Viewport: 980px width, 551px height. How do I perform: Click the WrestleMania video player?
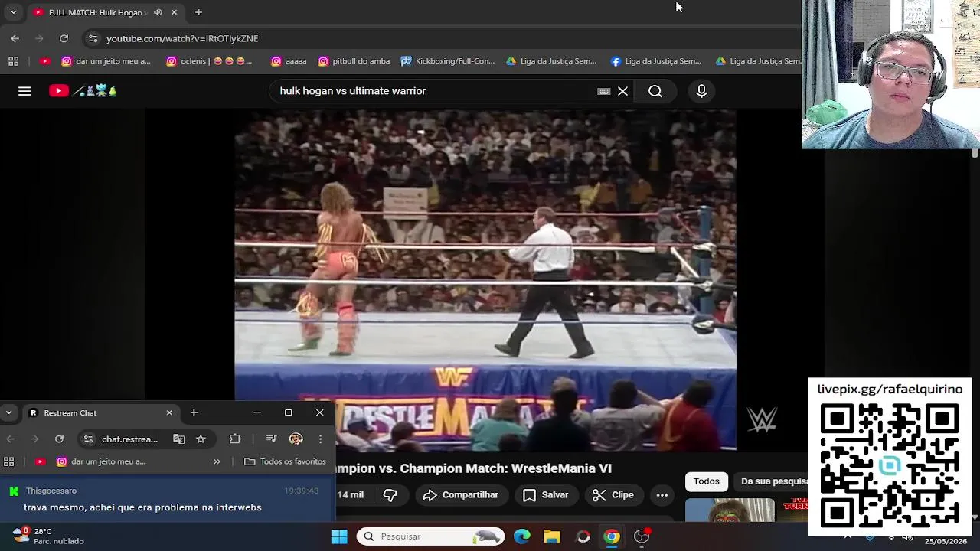[485, 279]
